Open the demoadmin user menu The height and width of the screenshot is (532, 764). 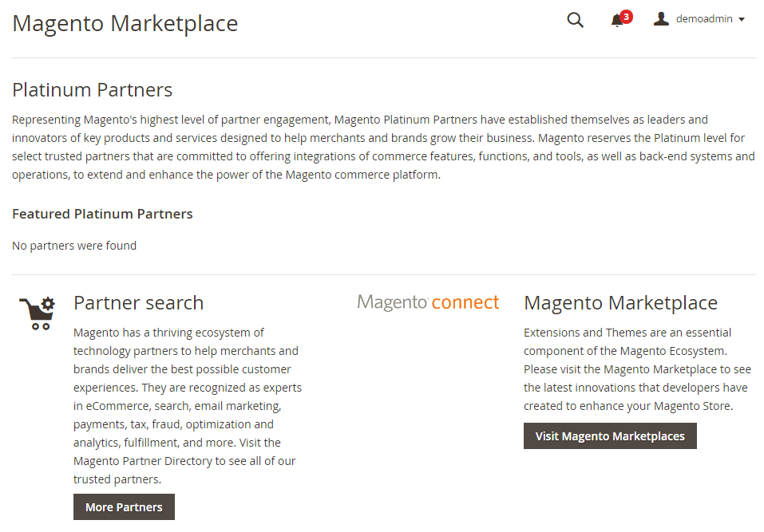coord(704,19)
